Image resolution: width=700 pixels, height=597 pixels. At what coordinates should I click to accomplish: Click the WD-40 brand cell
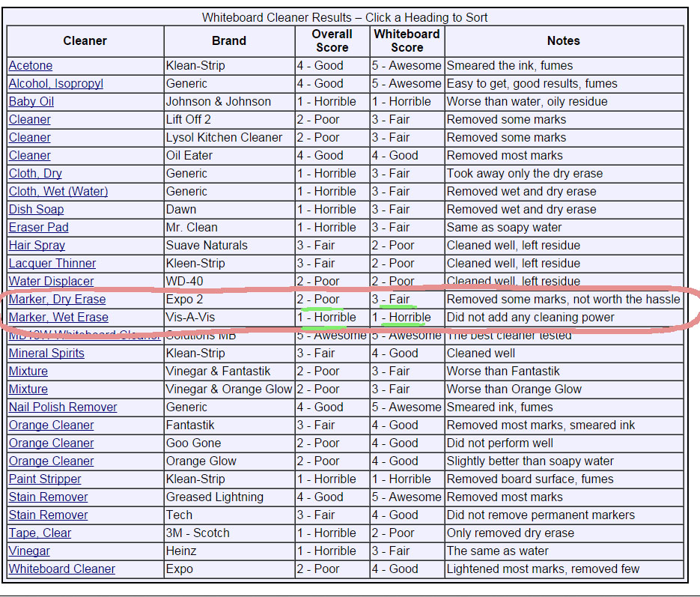(229, 282)
